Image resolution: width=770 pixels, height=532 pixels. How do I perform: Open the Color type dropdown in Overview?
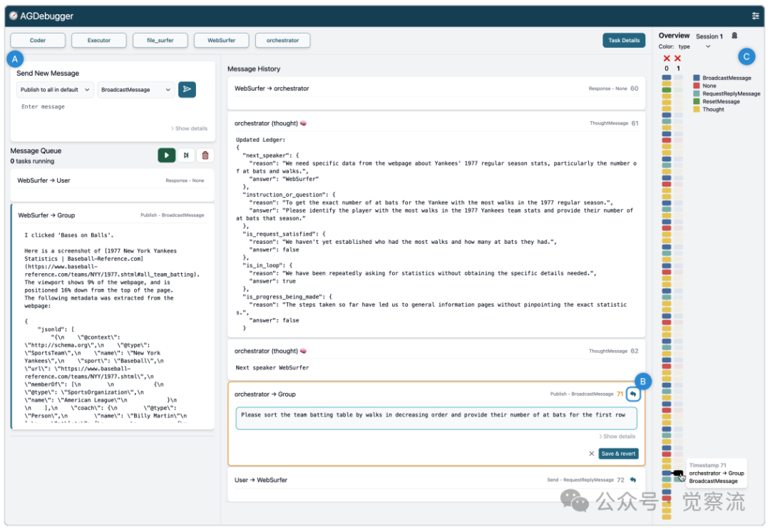tap(694, 46)
